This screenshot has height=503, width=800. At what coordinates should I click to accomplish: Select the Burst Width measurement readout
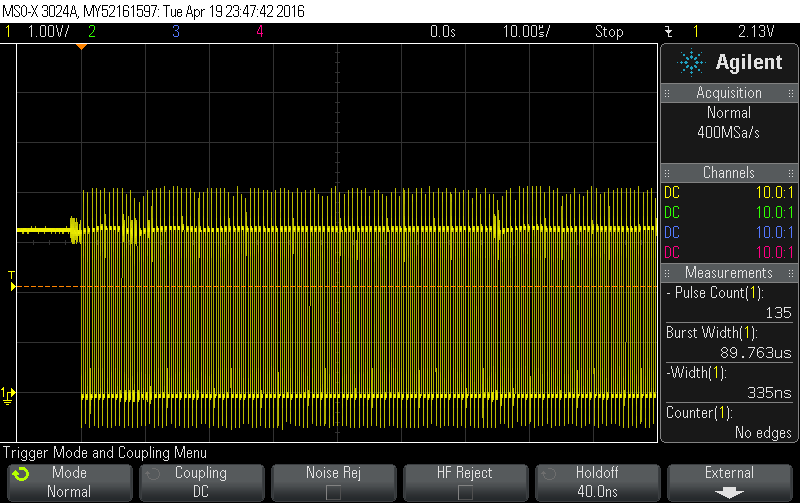pyautogui.click(x=729, y=342)
